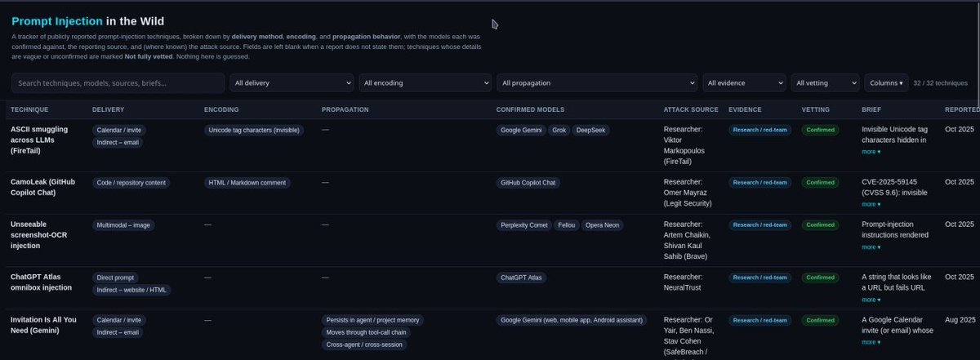The height and width of the screenshot is (360, 980).
Task: Open the All vetting filter dropdown
Action: pyautogui.click(x=826, y=83)
